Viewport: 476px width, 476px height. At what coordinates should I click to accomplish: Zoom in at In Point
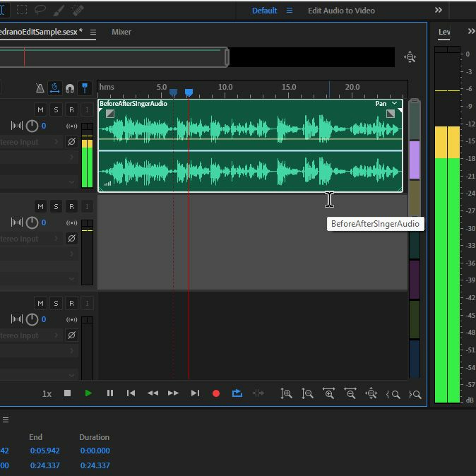[x=393, y=394]
